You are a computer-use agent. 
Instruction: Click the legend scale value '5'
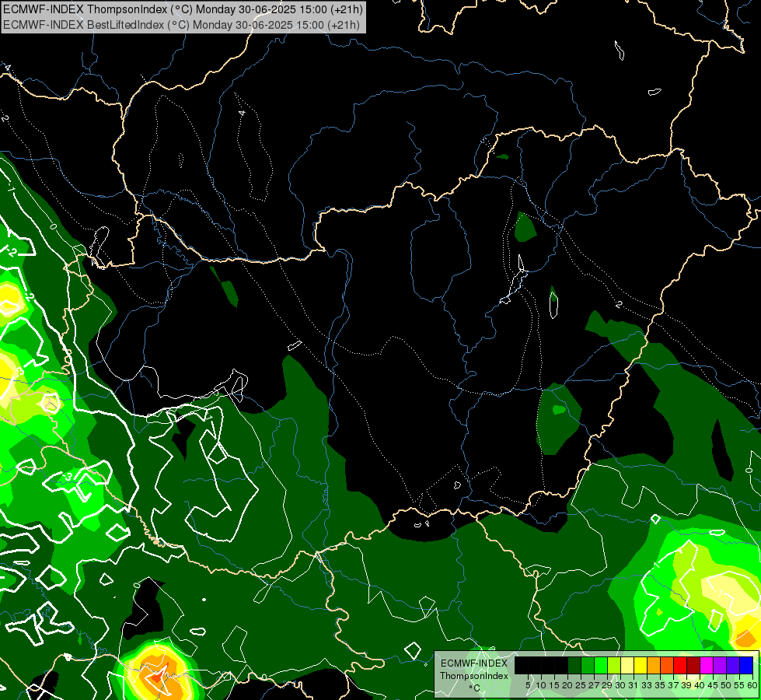[528, 685]
